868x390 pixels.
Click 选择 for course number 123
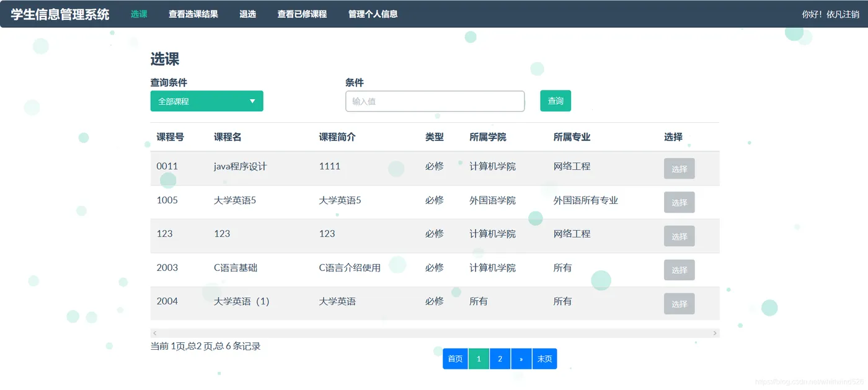pyautogui.click(x=680, y=236)
